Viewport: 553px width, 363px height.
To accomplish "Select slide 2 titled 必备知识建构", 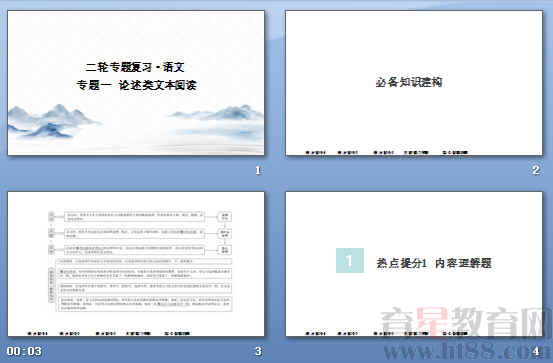I will click(414, 83).
